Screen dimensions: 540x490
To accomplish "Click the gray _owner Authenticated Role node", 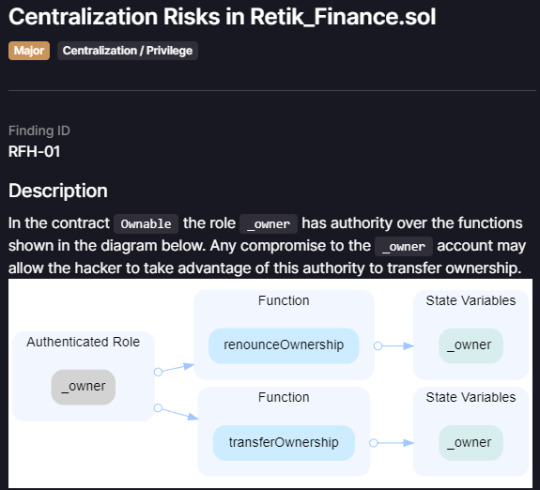I will [83, 387].
